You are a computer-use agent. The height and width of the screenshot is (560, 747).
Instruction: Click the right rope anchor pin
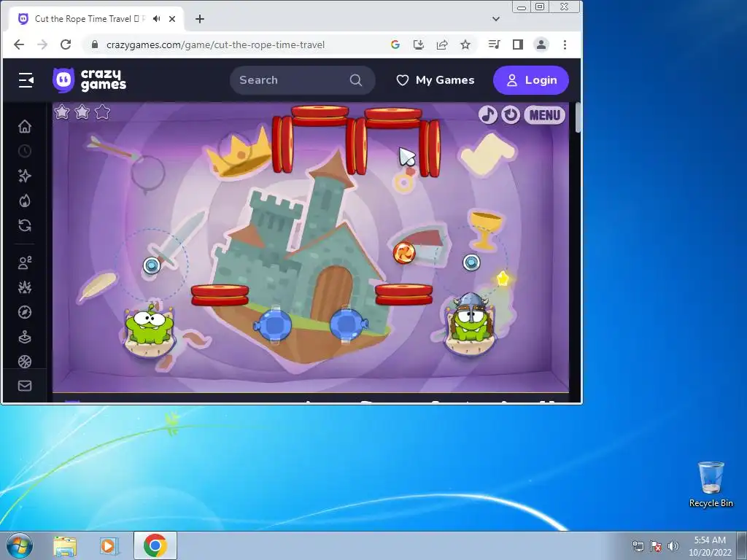(x=472, y=262)
